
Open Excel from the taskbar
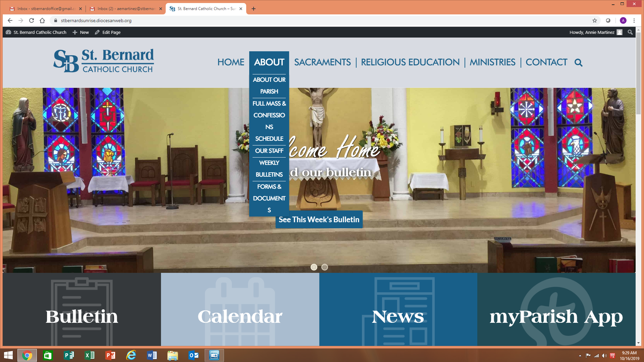[90, 355]
